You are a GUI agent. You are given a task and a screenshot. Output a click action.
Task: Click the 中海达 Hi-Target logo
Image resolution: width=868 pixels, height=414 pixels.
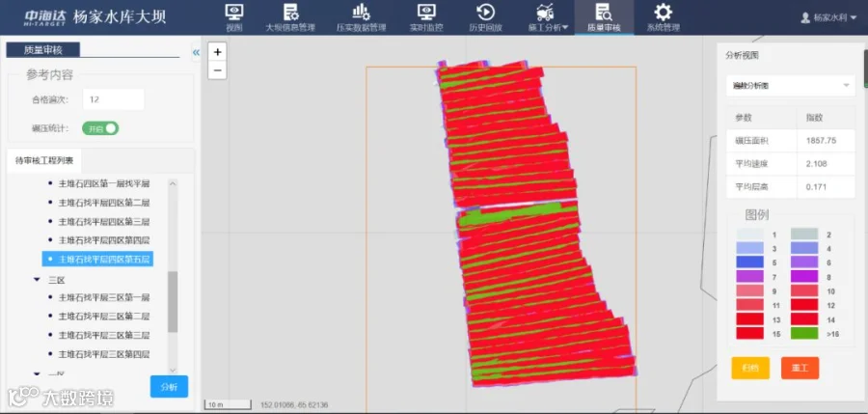(x=44, y=16)
